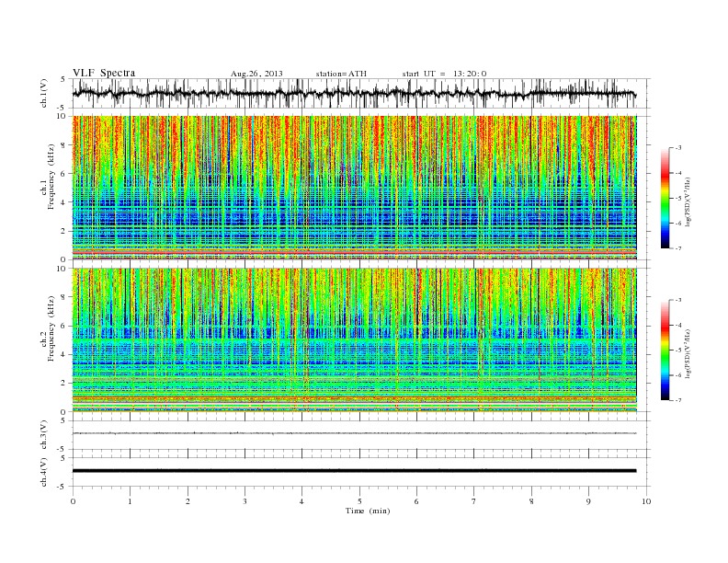Image resolution: width=728 pixels, height=563 pixels.
Task: Click the ch.1 spectrogram plot area
Action: tap(354, 188)
